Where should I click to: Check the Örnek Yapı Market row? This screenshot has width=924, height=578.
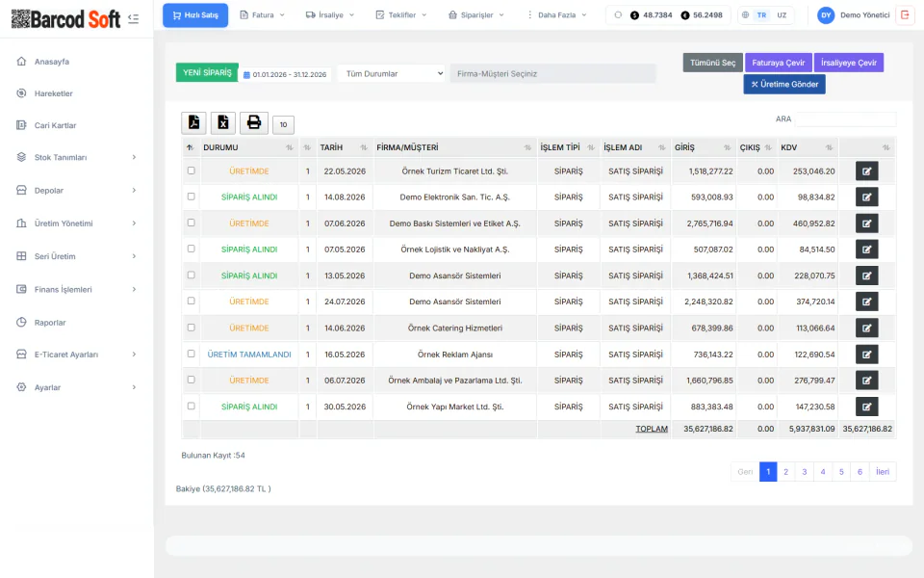pos(191,406)
